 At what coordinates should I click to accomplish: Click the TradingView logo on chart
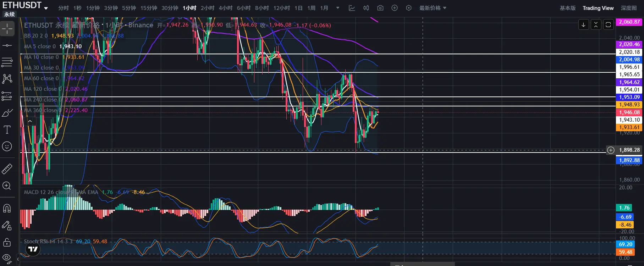pos(33,249)
